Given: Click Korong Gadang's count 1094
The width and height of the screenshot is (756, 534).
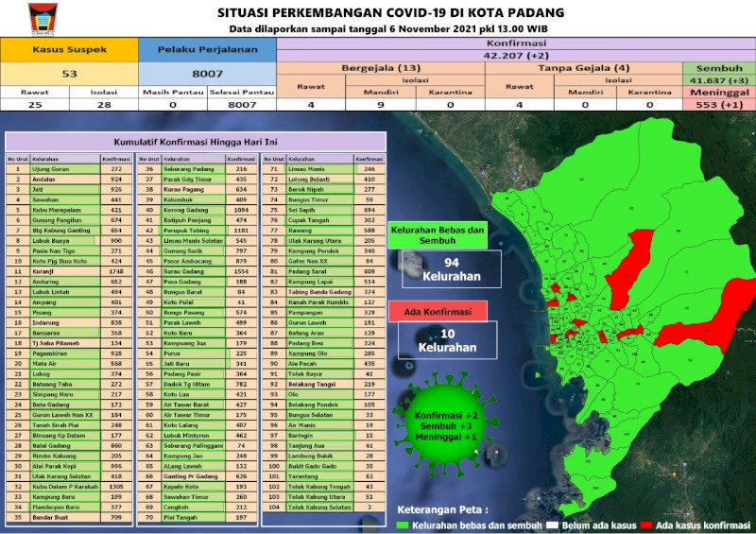Looking at the screenshot, I should click(x=241, y=211).
